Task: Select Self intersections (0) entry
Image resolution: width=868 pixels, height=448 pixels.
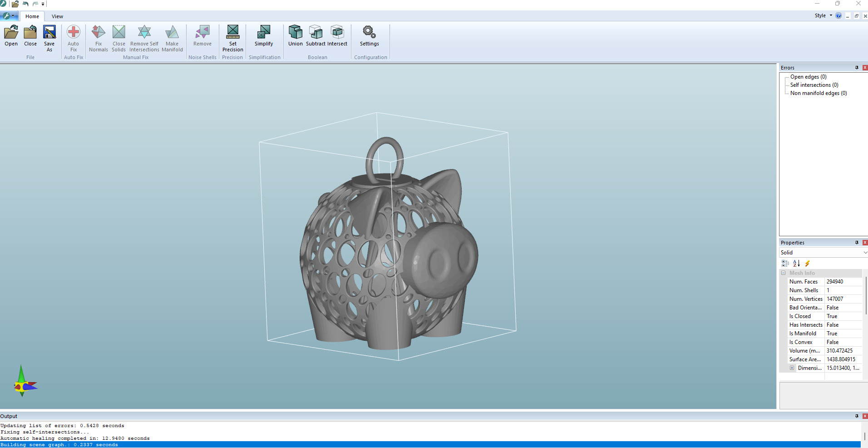Action: coord(814,85)
